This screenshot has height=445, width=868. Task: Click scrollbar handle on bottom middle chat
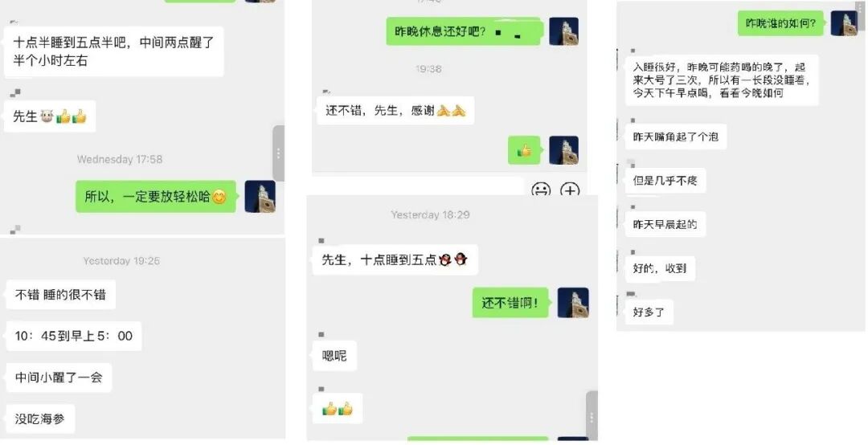(x=592, y=417)
